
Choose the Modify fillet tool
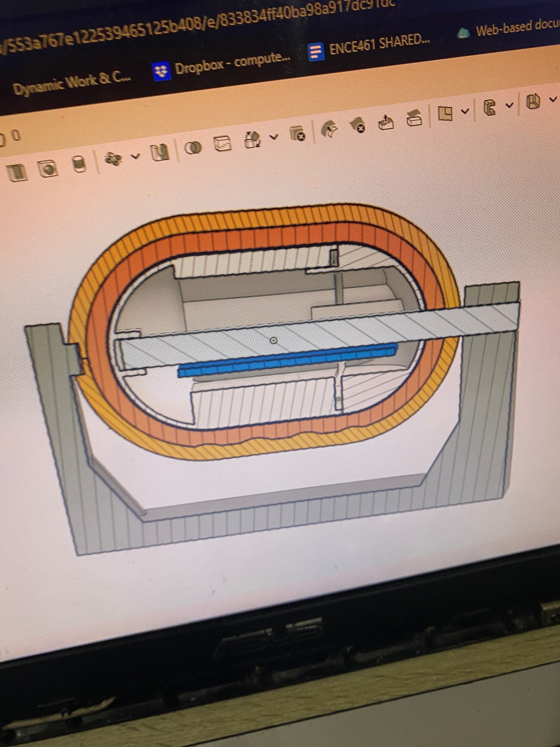(330, 129)
